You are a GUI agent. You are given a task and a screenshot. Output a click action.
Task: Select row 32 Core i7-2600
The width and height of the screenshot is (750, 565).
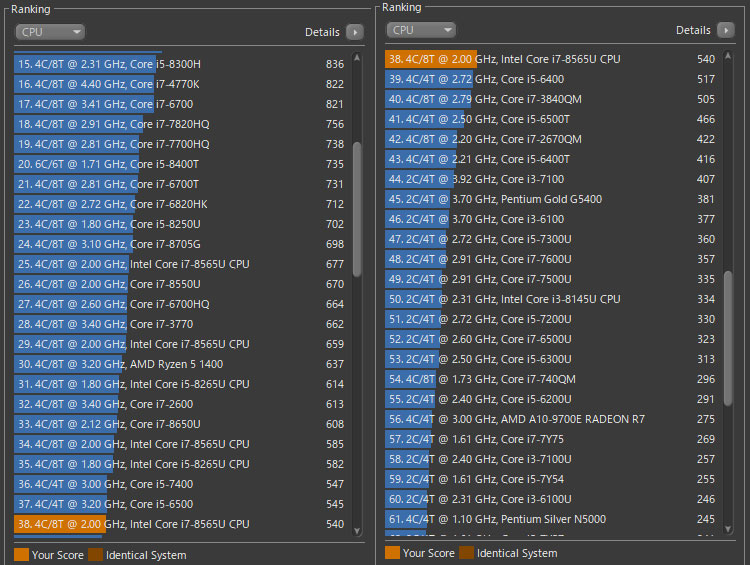pyautogui.click(x=181, y=404)
